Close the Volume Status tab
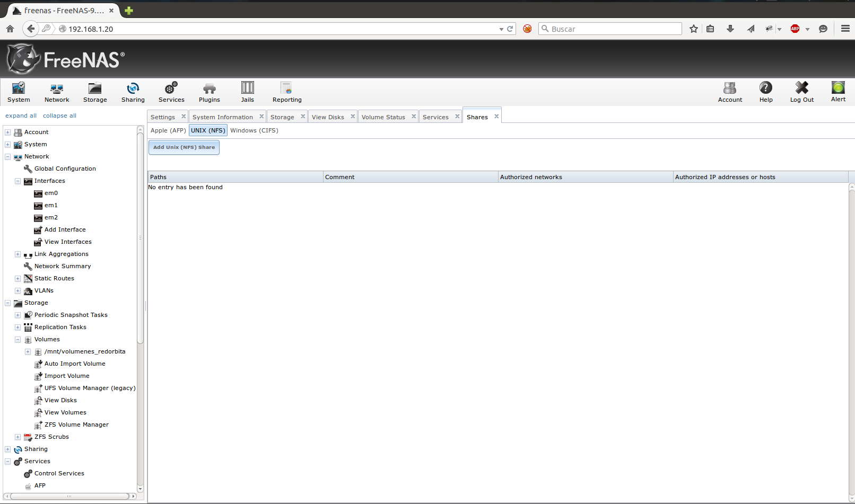 coord(414,117)
